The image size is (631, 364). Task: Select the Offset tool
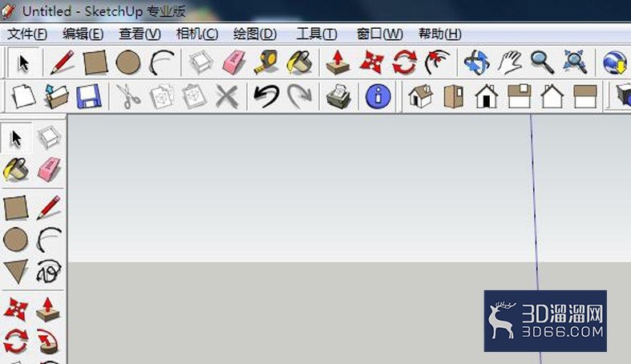click(x=437, y=63)
